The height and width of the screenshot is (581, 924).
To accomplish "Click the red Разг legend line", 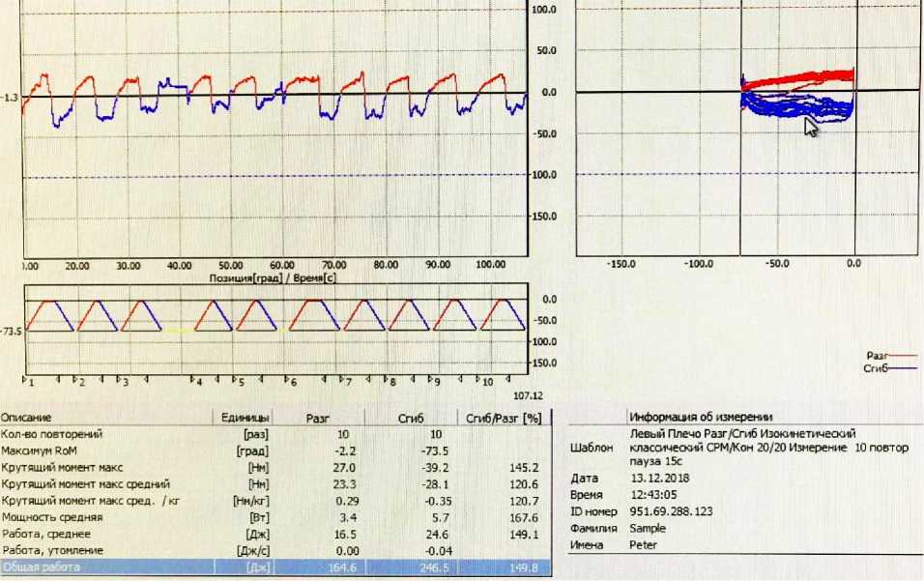I will point(903,356).
